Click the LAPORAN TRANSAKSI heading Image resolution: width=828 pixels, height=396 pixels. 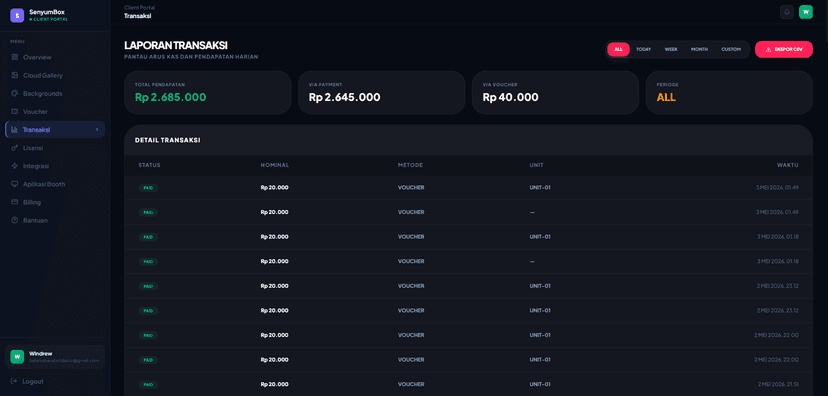[176, 45]
